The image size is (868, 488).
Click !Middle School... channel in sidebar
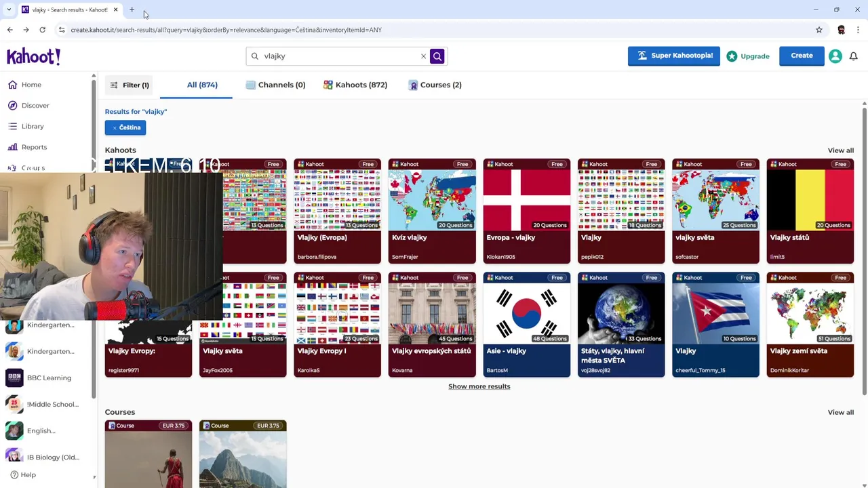[x=43, y=405]
